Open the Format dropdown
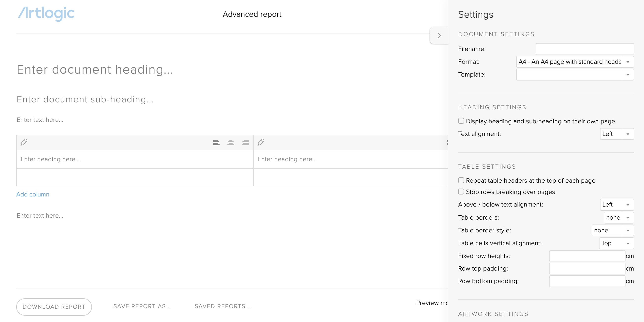Image resolution: width=644 pixels, height=322 pixels. [x=575, y=62]
